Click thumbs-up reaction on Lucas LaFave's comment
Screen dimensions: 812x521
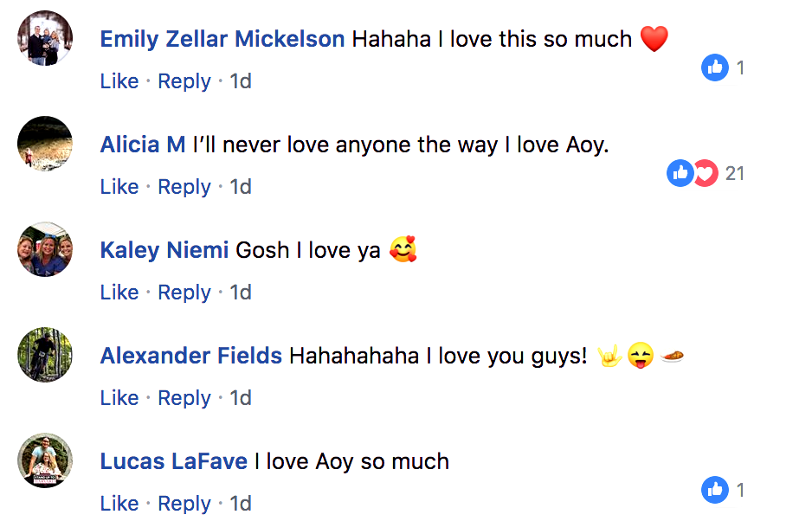point(715,491)
